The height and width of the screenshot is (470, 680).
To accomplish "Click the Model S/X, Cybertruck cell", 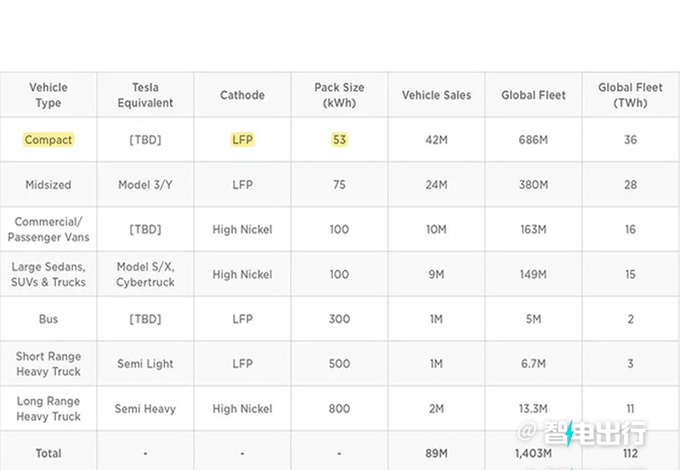I will pyautogui.click(x=145, y=274).
